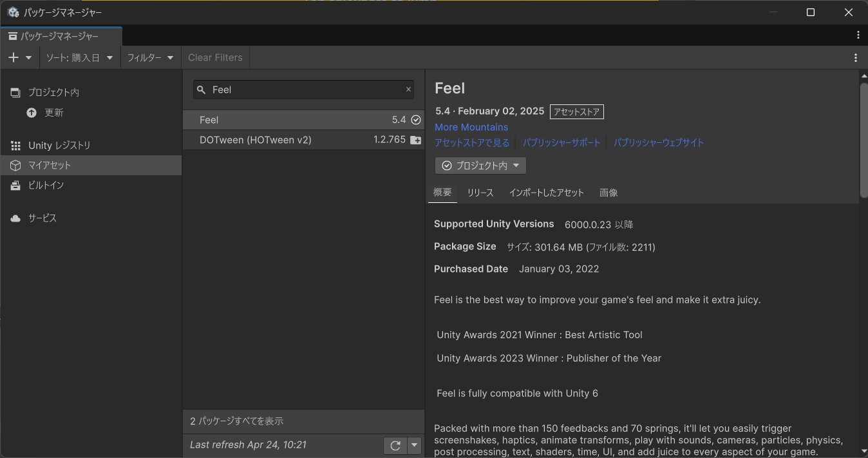Click the Purchased Date January 03, 2022 value
Viewport: 868px width, 458px height.
[x=559, y=269]
